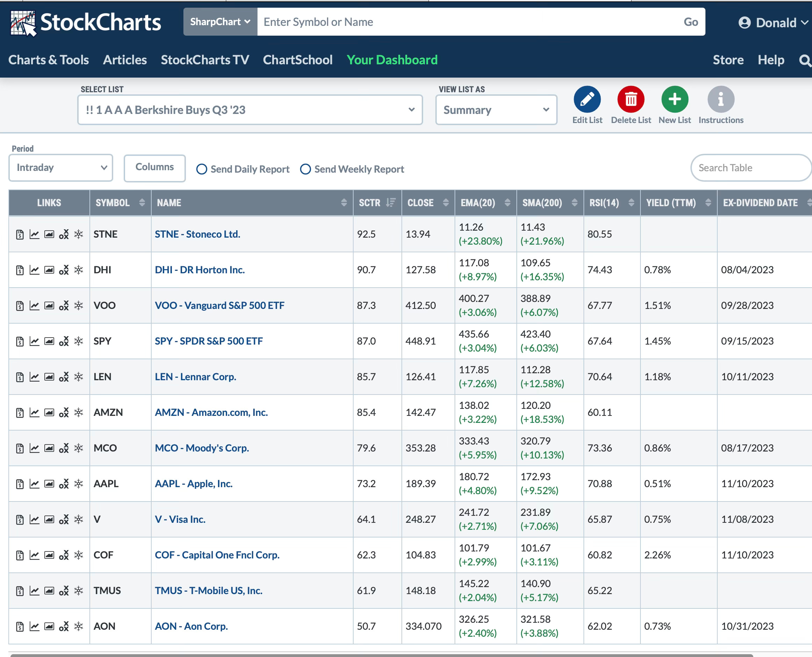Click the green New List plus icon
This screenshot has height=657, width=812.
[675, 100]
